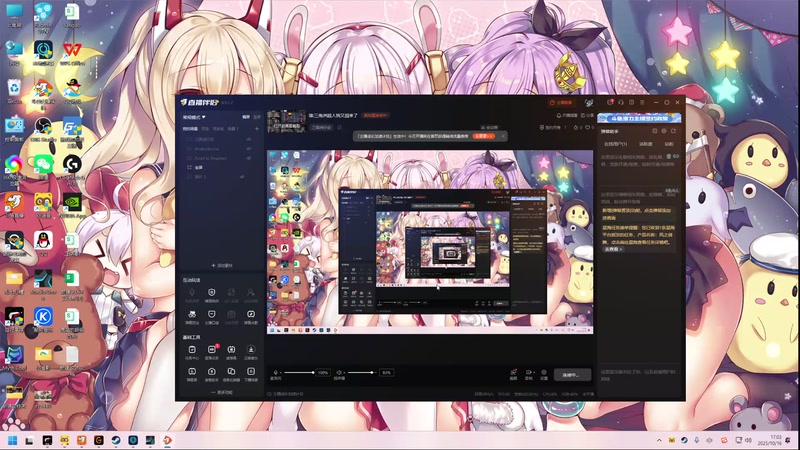800x450 pixels.
Task: Edit category via icon beside category tag
Action: coord(339,128)
